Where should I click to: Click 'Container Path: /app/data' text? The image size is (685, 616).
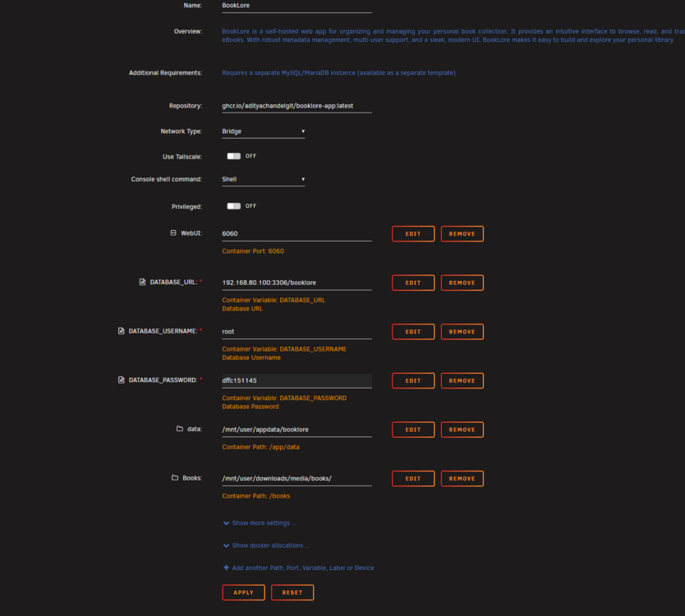(x=261, y=447)
